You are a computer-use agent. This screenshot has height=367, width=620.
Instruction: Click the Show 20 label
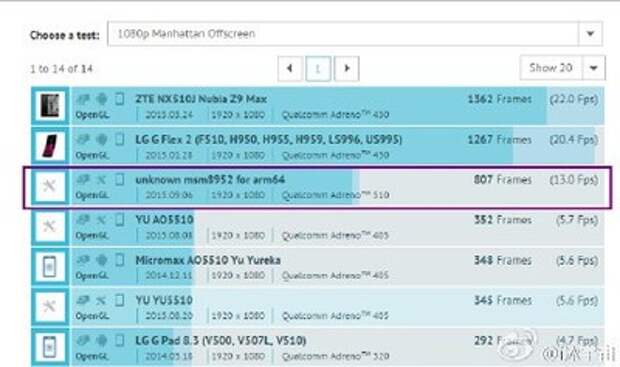[551, 68]
